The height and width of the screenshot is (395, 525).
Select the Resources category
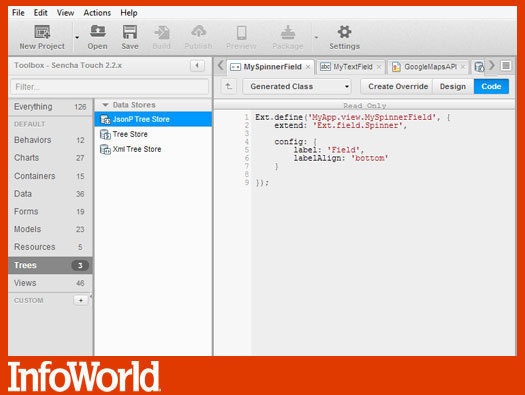click(50, 247)
